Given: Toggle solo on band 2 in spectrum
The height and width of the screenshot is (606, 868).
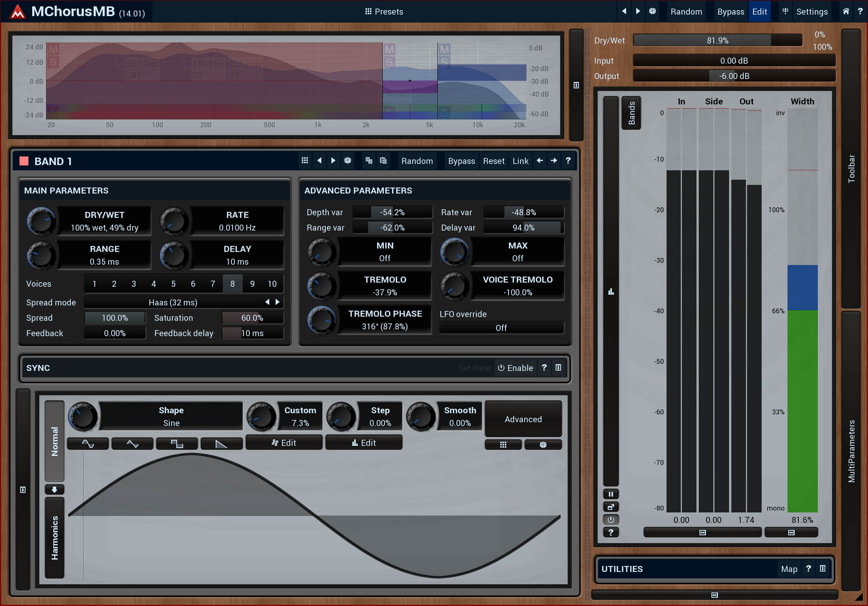Looking at the screenshot, I should 389,63.
